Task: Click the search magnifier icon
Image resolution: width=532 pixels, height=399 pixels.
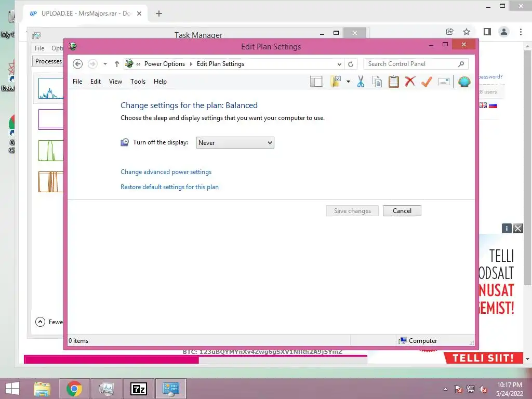Action: (461, 64)
